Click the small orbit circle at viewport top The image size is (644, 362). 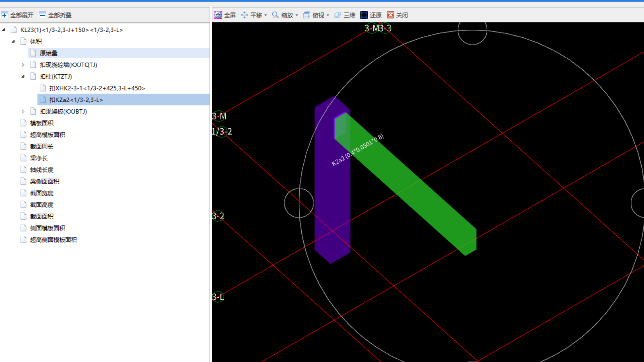472,30
